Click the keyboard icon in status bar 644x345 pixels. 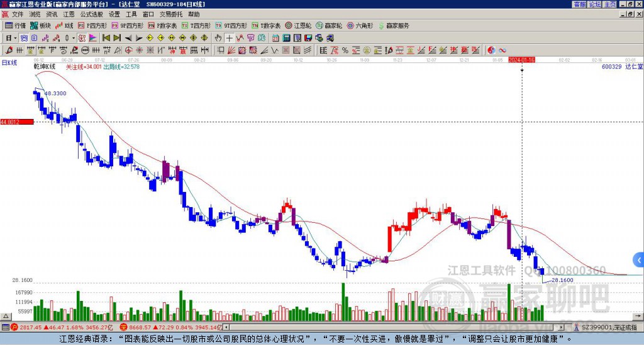(5, 327)
